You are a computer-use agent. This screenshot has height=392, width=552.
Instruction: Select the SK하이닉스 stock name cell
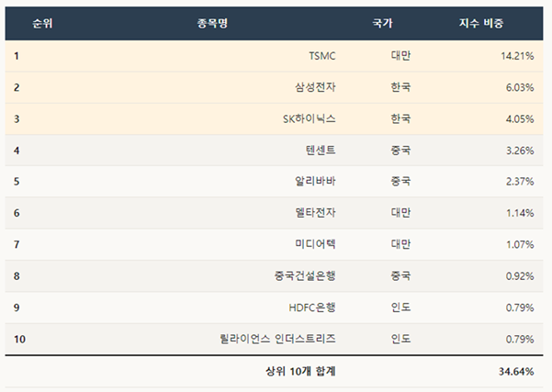click(310, 119)
